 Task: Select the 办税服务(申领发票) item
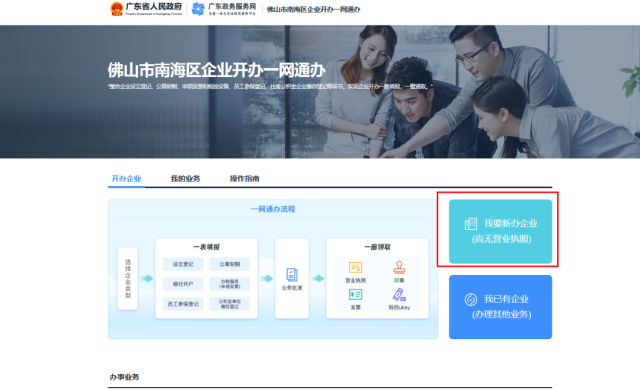tap(229, 284)
